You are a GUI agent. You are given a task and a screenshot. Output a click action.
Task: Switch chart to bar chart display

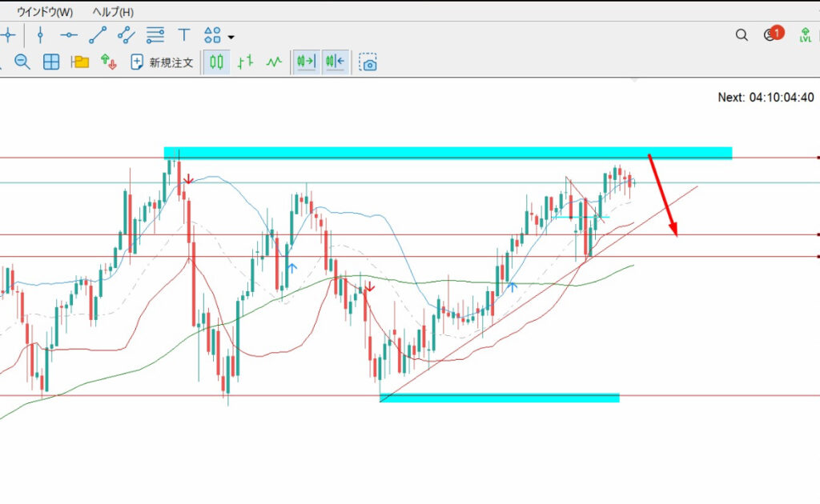pos(247,62)
